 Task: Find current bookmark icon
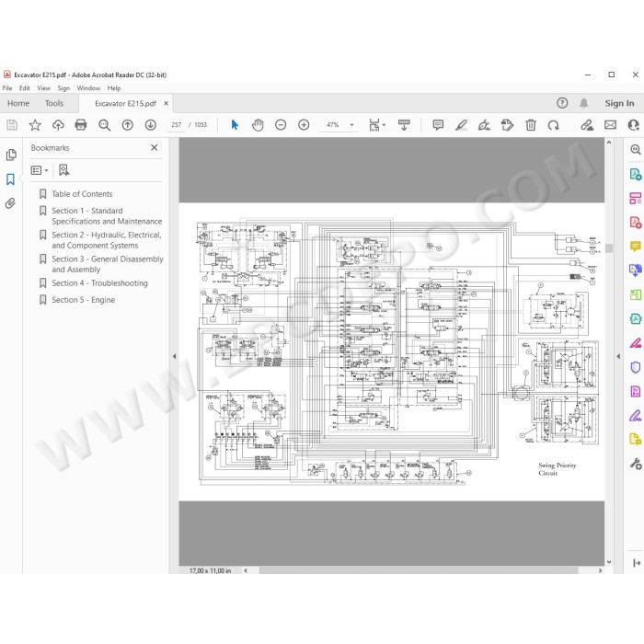pyautogui.click(x=63, y=170)
